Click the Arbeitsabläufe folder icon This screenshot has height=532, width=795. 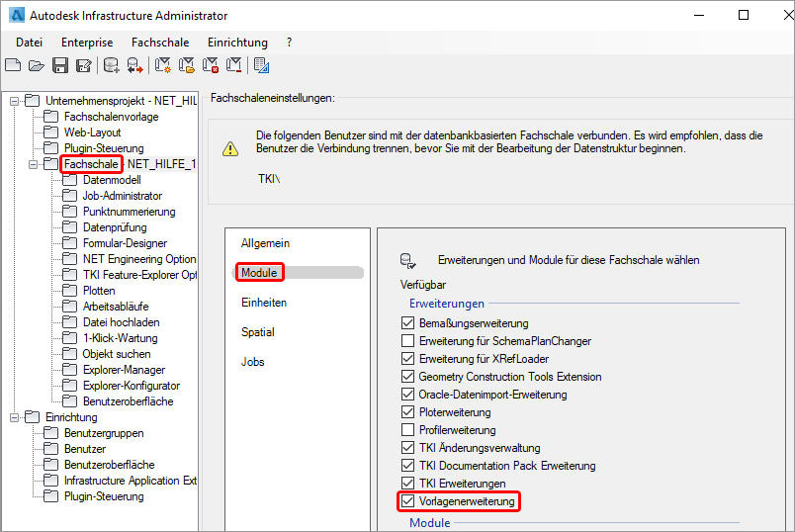click(x=69, y=307)
